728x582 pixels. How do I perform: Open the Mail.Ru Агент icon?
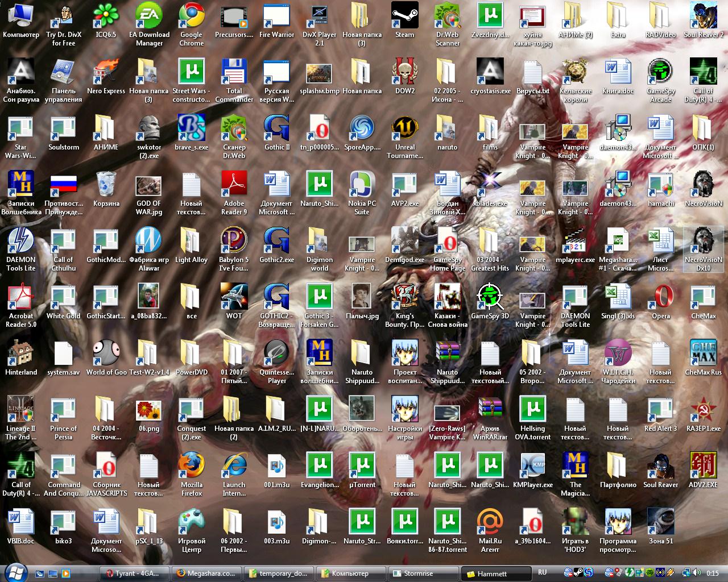pos(490,522)
